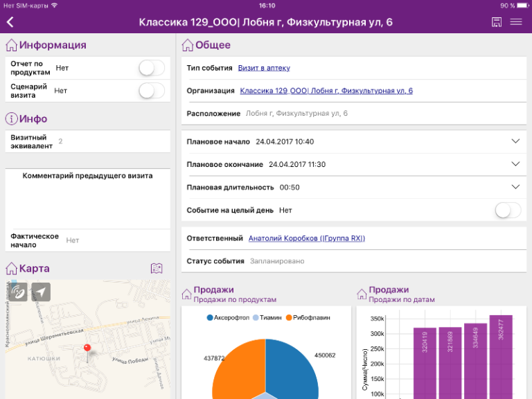Tap the Фактическое начало value Нет
Viewport: 532px width, 399px height.
72,240
